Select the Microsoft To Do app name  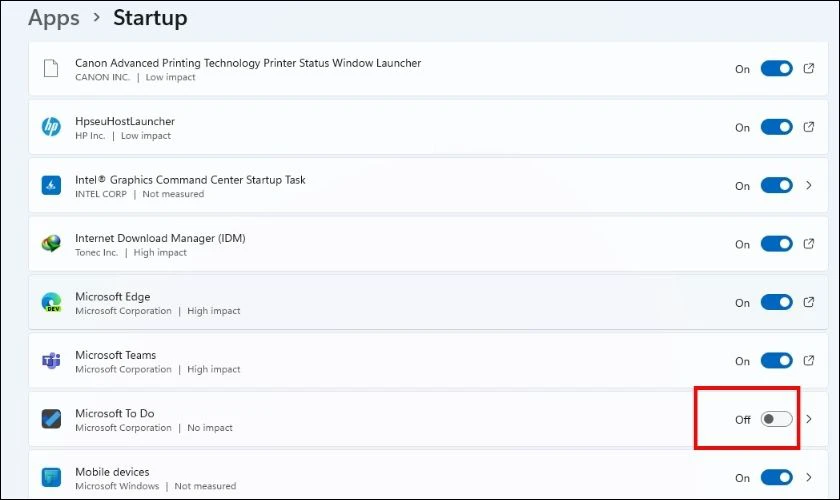(115, 413)
